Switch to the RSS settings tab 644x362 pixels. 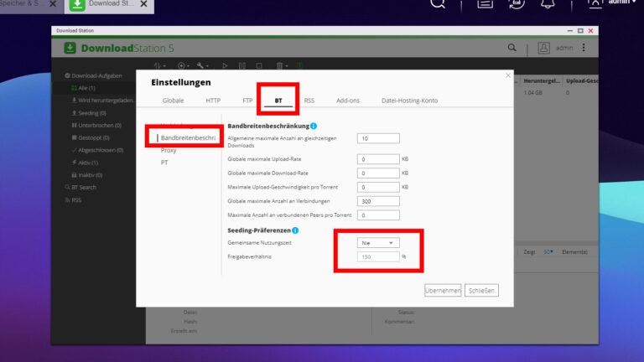[309, 101]
